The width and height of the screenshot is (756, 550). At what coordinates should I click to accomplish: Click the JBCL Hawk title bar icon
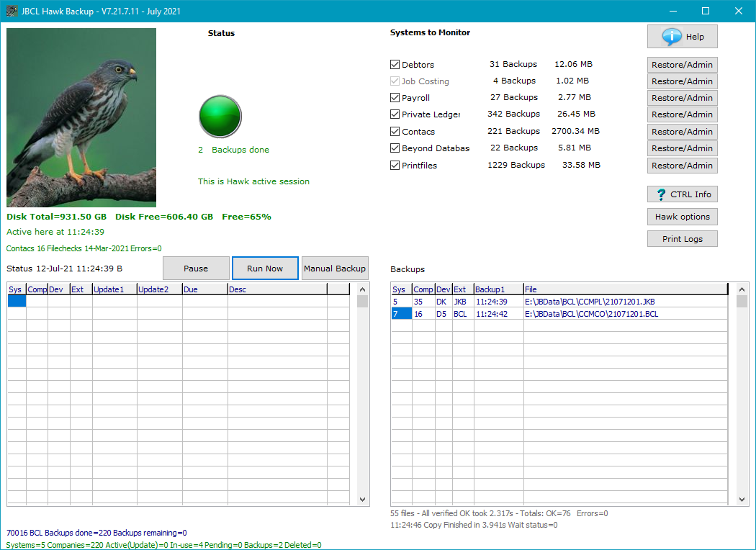12,11
